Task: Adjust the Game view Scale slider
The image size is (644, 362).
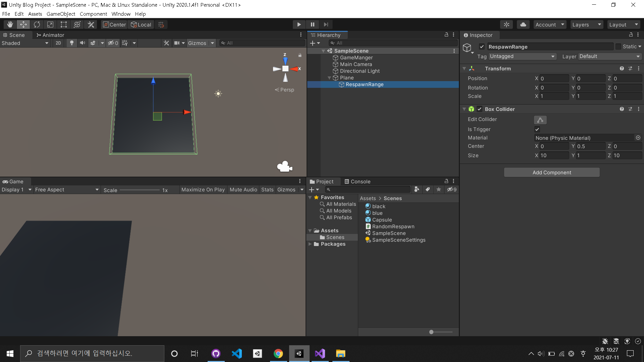Action: tap(140, 190)
